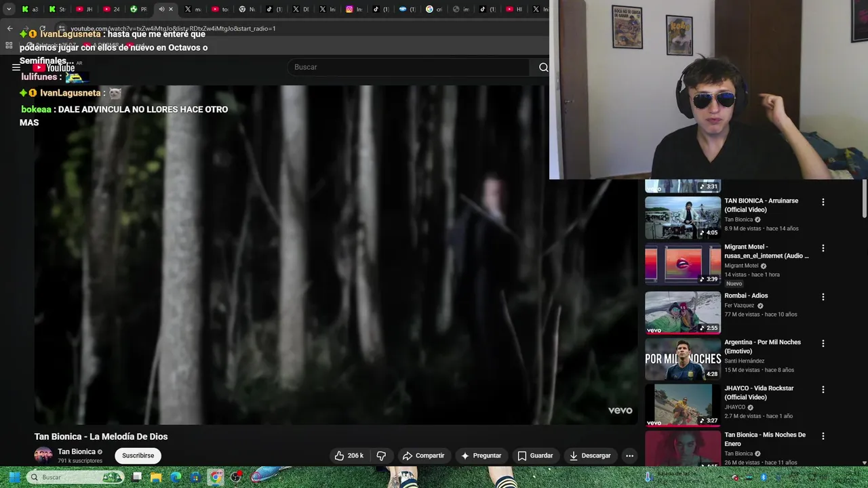This screenshot has height=488, width=868.
Task: Click the browser back arrow
Action: click(9, 28)
